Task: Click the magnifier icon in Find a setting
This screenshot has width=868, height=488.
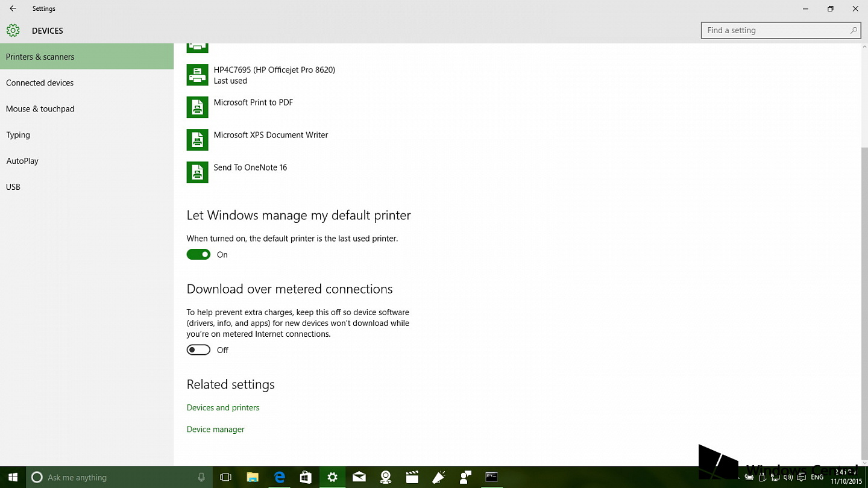Action: tap(854, 30)
